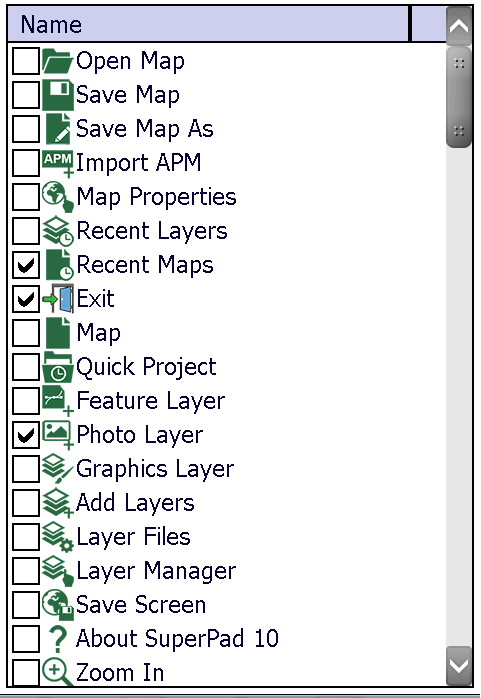The image size is (481, 698).
Task: Click the Name column header
Action: 208,24
